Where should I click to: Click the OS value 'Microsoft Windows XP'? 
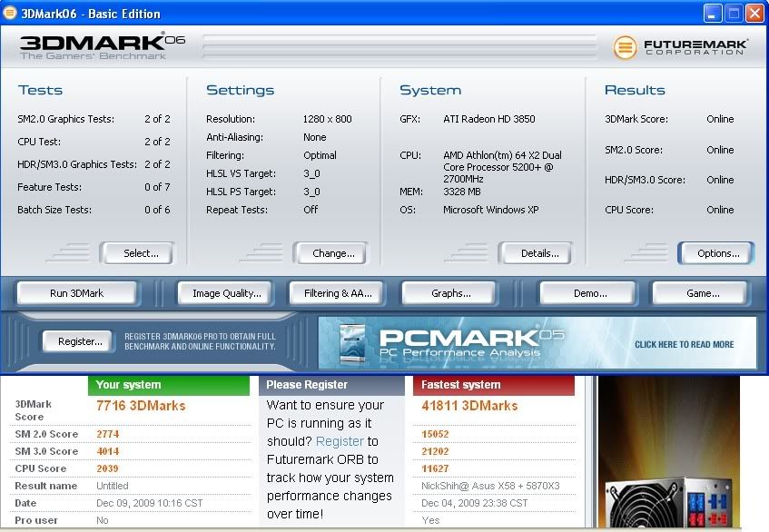pos(491,210)
